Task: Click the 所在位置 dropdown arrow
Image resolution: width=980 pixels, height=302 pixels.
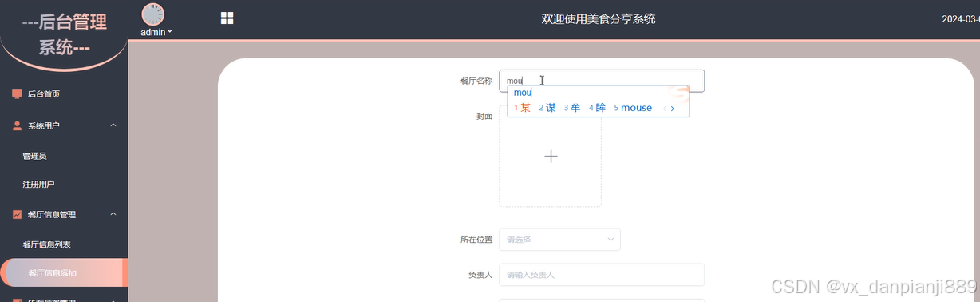Action: click(x=611, y=240)
